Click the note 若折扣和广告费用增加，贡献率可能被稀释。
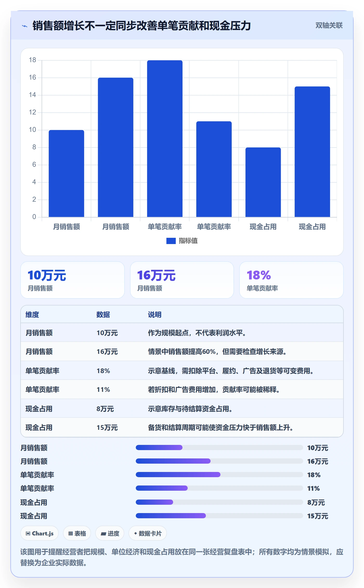 [214, 389]
